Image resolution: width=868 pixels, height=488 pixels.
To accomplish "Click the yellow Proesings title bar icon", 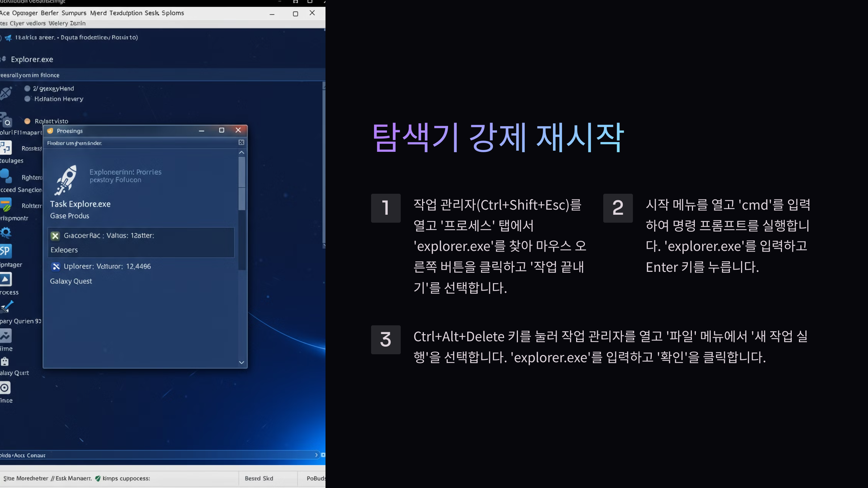I will (x=50, y=131).
